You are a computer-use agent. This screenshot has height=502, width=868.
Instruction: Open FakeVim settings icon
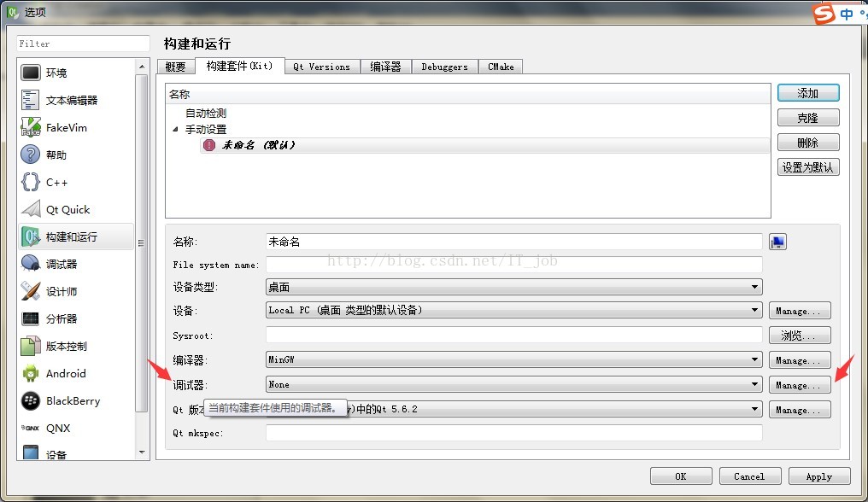31,127
